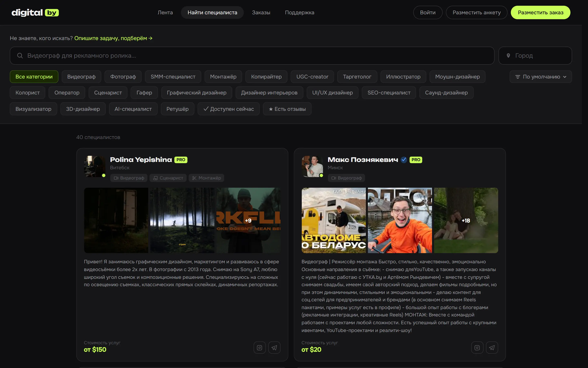Select the Фотограф category chip
This screenshot has width=588, height=368.
pos(123,77)
